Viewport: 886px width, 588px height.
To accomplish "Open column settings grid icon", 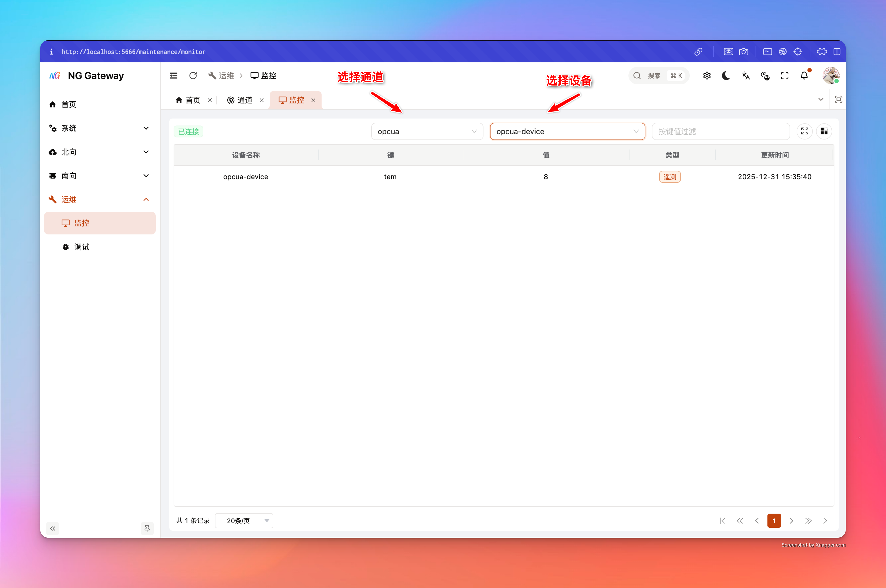I will pos(824,131).
